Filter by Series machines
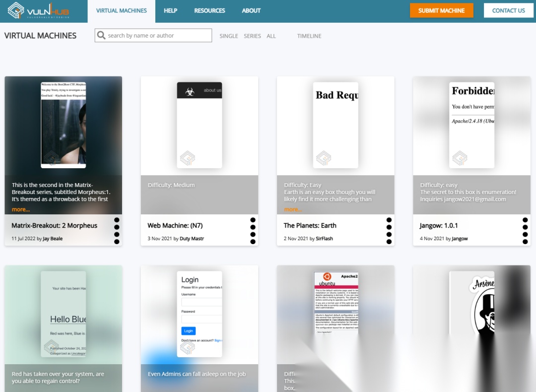 tap(252, 36)
